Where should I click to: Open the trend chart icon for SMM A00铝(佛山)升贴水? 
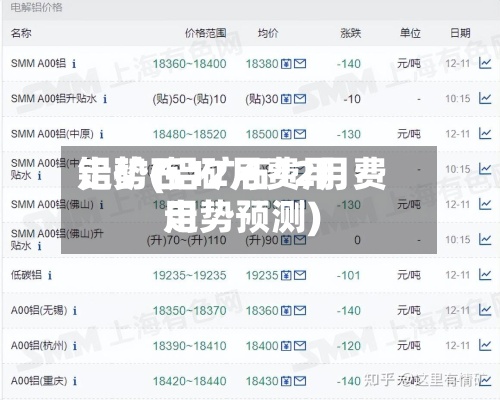(x=485, y=240)
